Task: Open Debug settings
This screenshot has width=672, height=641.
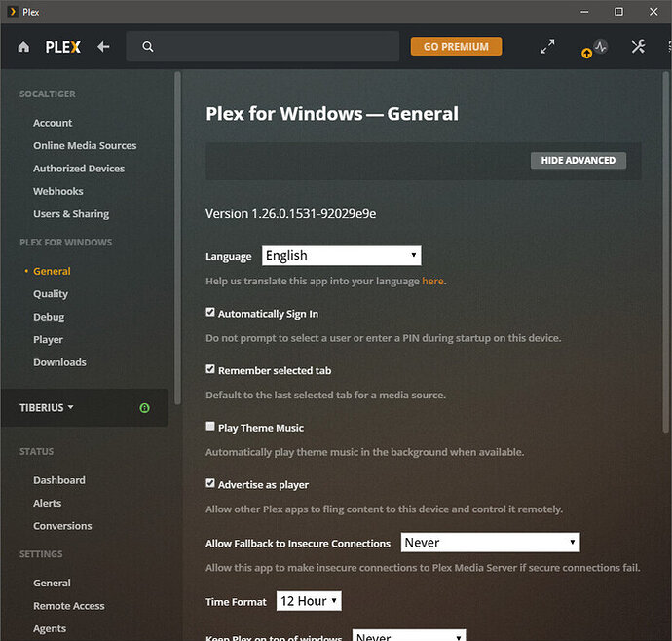Action: coord(49,317)
